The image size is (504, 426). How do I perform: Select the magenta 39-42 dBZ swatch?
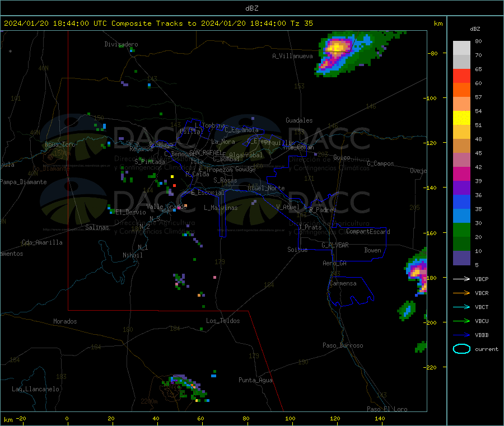pyautogui.click(x=461, y=174)
